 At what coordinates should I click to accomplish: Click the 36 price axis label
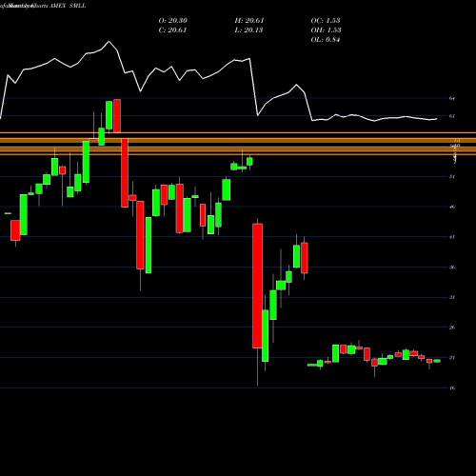pos(452,268)
